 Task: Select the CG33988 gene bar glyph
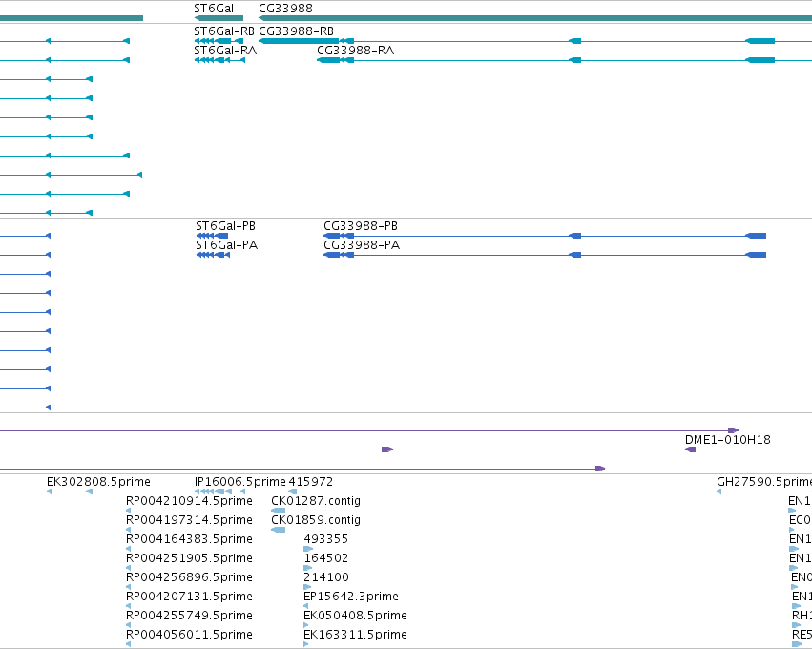coord(535,18)
